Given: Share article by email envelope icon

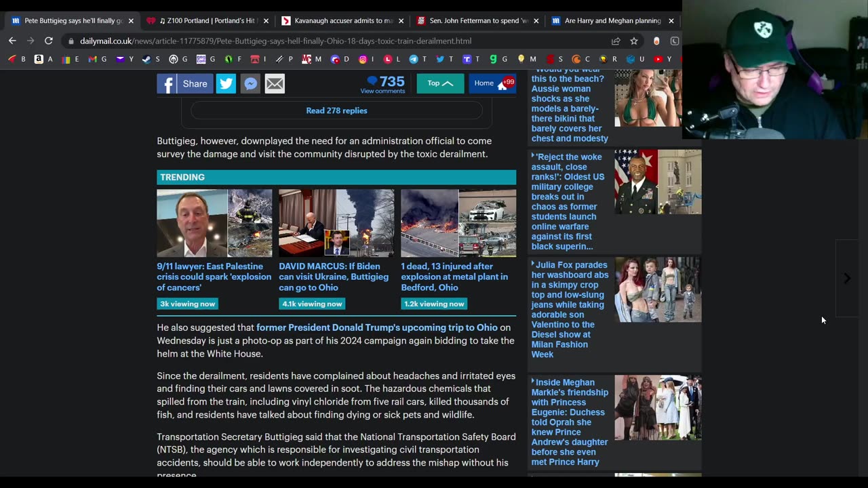Looking at the screenshot, I should (275, 83).
